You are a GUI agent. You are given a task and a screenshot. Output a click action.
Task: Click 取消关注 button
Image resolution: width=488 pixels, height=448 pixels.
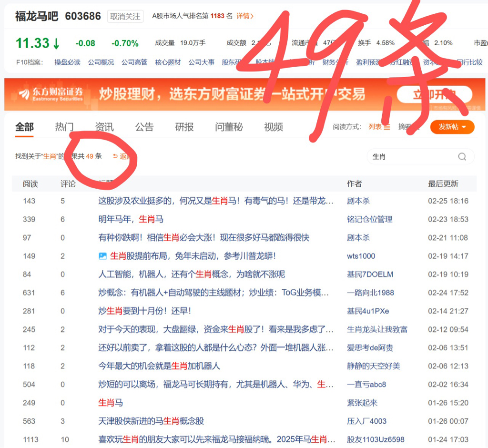pos(125,16)
